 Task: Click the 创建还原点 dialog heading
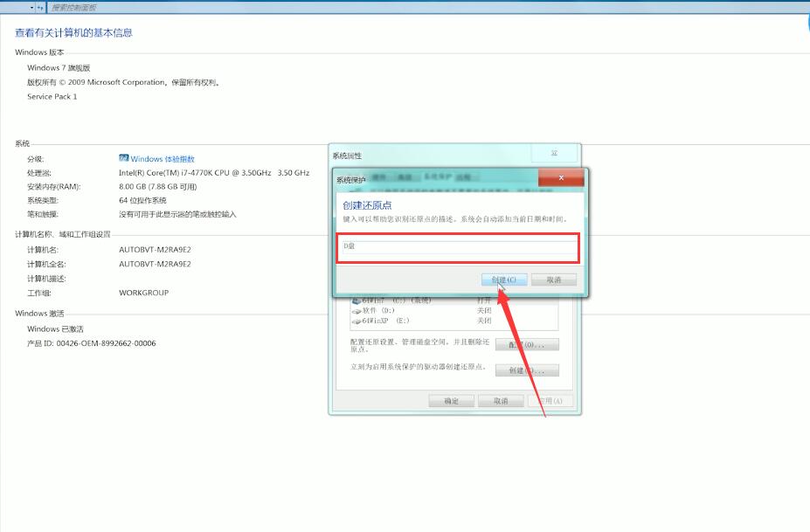(x=367, y=205)
